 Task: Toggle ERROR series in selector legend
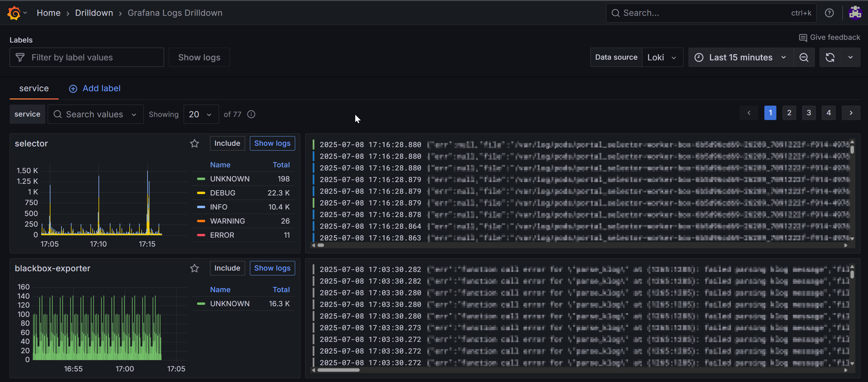(x=222, y=235)
